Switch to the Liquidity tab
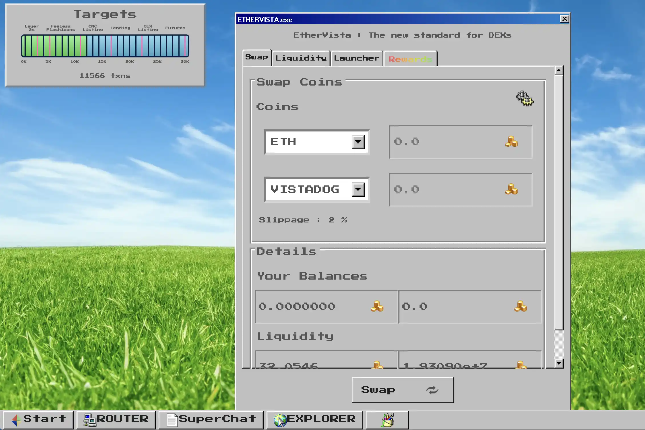Viewport: 645px width, 430px height. pyautogui.click(x=301, y=58)
